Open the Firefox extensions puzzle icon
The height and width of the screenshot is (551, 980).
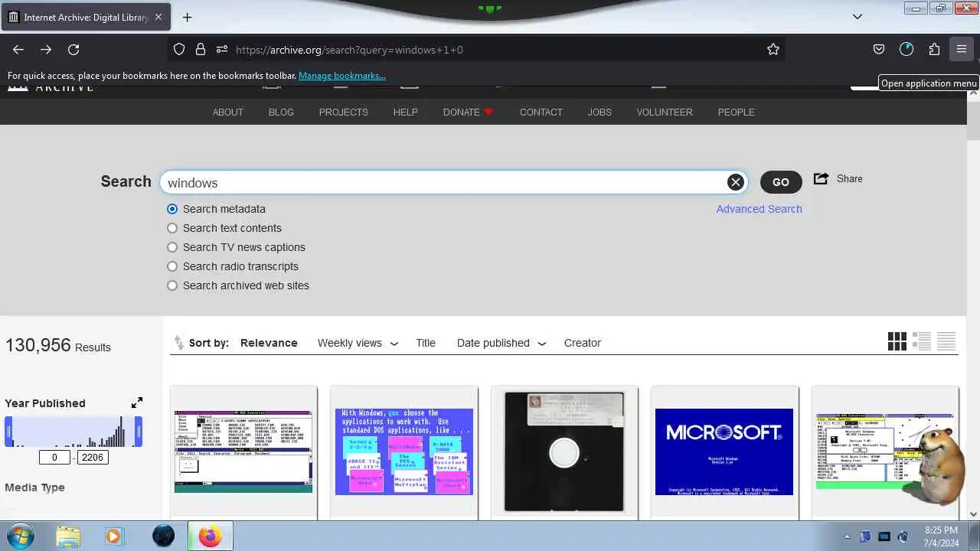click(934, 49)
